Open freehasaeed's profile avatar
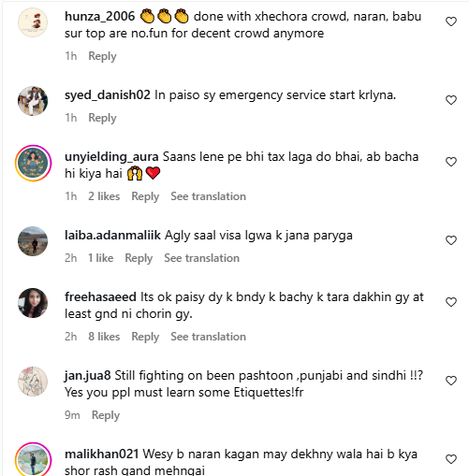This screenshot has height=476, width=469. [33, 303]
